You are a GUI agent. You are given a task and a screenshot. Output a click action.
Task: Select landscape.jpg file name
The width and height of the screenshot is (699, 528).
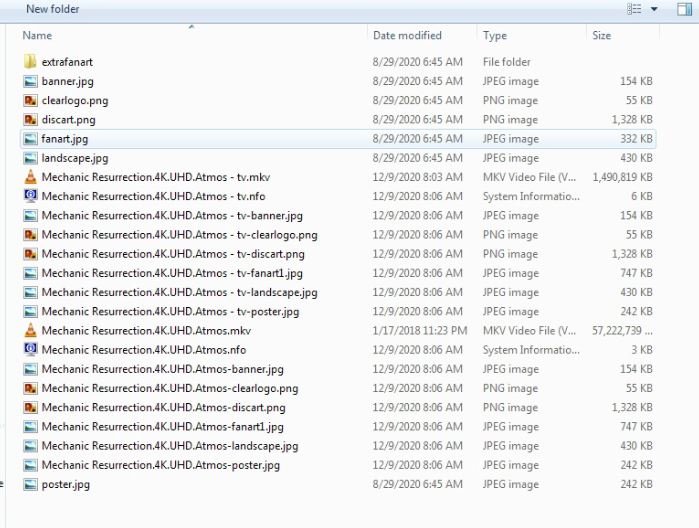point(75,158)
